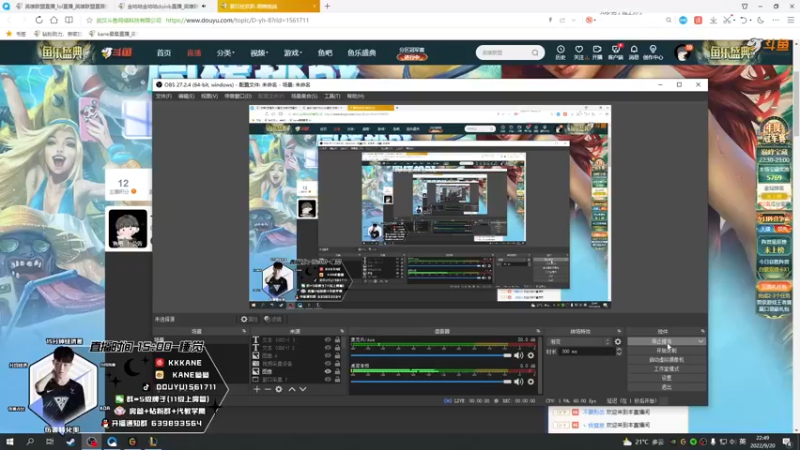The width and height of the screenshot is (800, 450).
Task: Remove selected source with the minus icon
Action: [x=268, y=389]
